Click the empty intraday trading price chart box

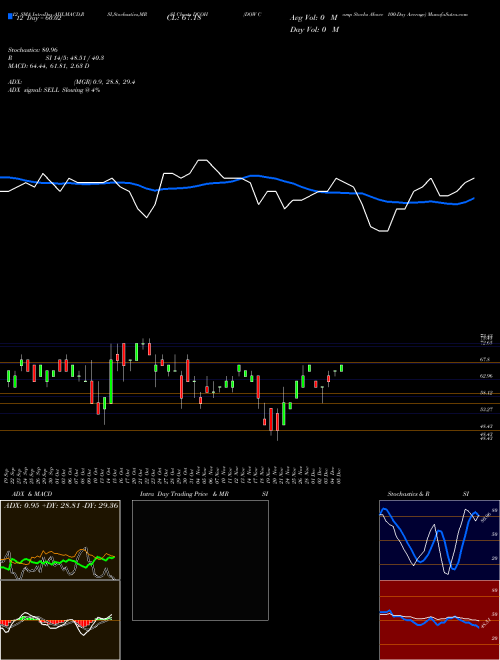(200, 560)
